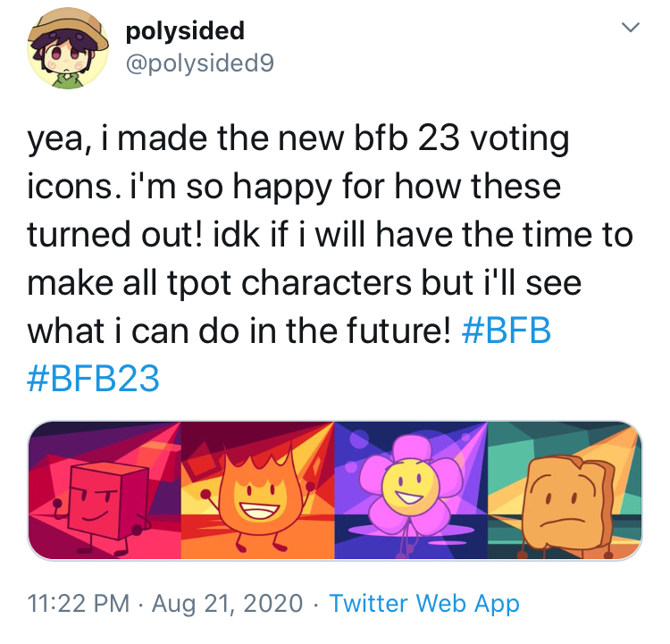Screen dimensions: 670x644
Task: Open the Firey voting icon image
Action: point(257,491)
